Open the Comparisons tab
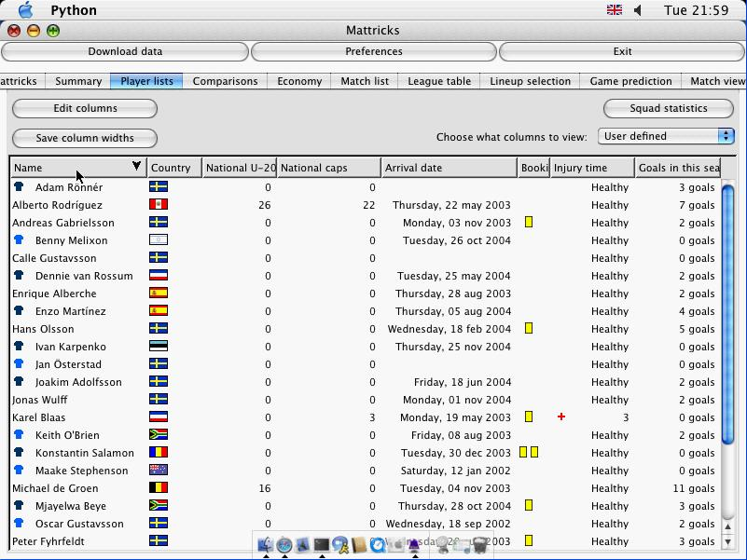Screen dimensions: 747x560 (x=225, y=81)
